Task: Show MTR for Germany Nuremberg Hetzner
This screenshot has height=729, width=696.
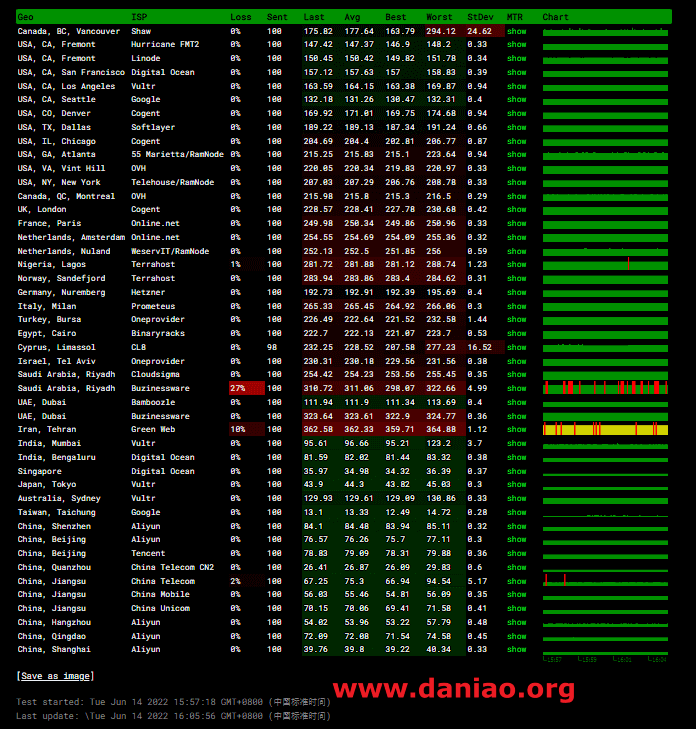Action: click(x=517, y=292)
